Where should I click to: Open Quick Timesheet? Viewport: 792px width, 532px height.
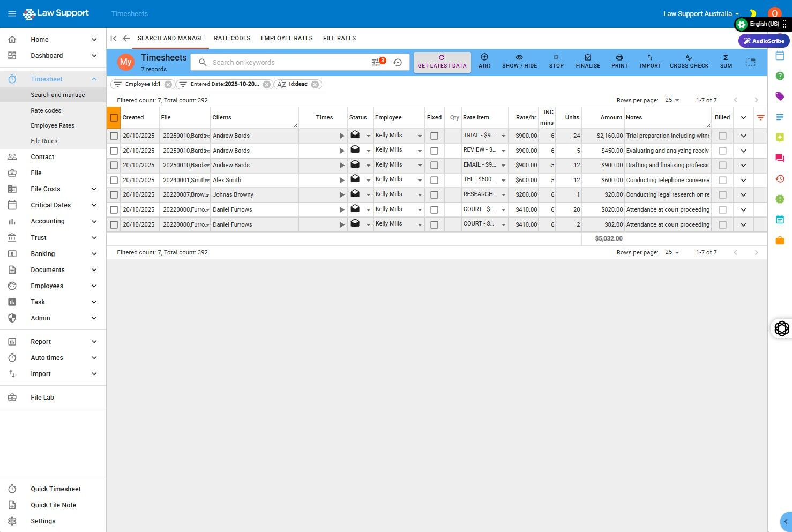coord(56,489)
